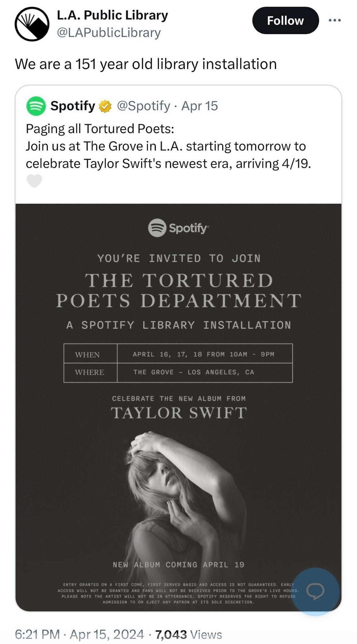Screen dimensions: 357x644
Task: Click the "151 year old library installation" tweet text
Action: pyautogui.click(x=146, y=64)
